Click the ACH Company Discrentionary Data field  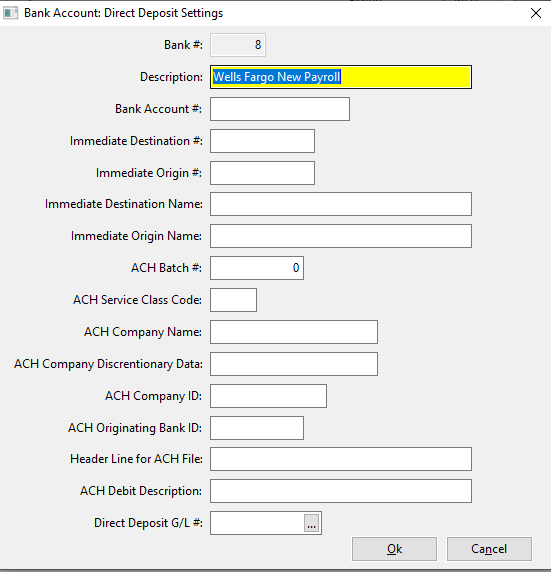[294, 364]
